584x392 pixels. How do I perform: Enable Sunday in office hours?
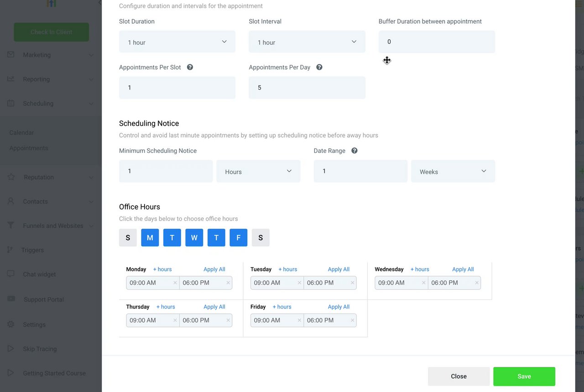128,237
